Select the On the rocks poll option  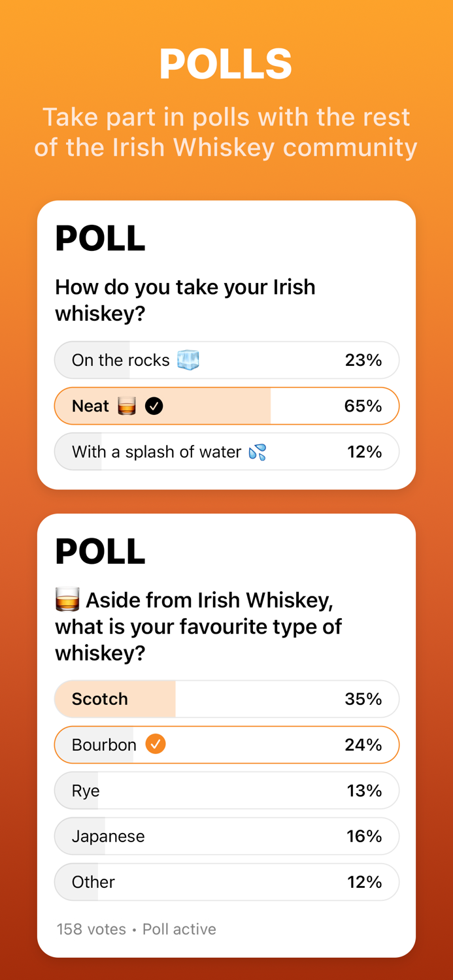(227, 360)
